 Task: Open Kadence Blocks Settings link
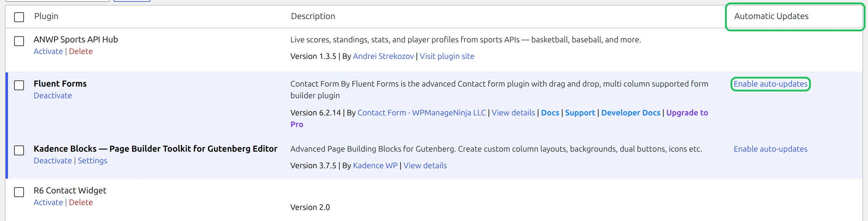click(93, 161)
